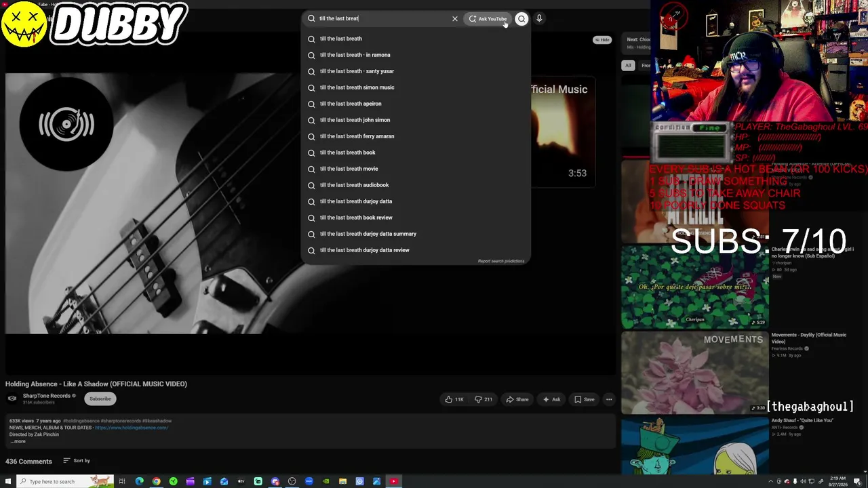
Task: Open Andy Shauf - "Quite Like You" title
Action: click(802, 420)
